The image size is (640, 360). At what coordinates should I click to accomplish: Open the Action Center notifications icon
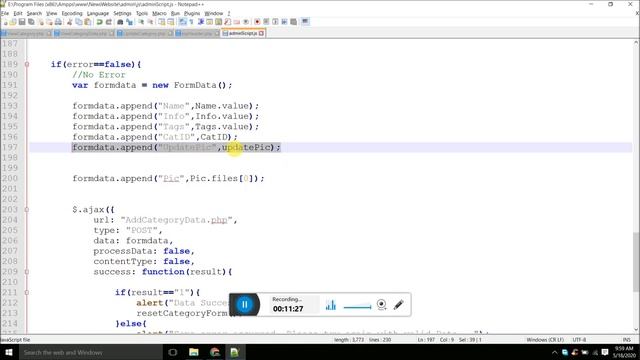tap(605, 352)
